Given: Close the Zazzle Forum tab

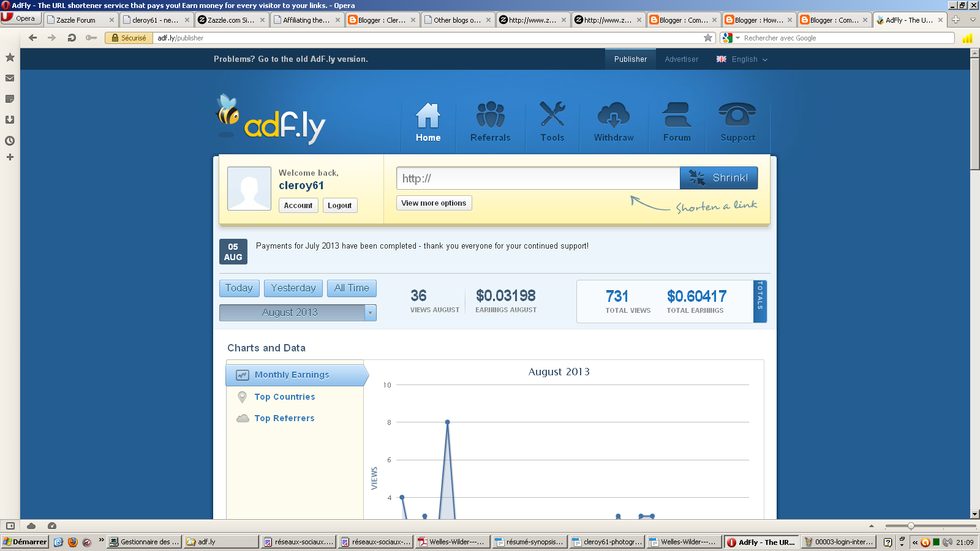Looking at the screenshot, I should coord(111,20).
